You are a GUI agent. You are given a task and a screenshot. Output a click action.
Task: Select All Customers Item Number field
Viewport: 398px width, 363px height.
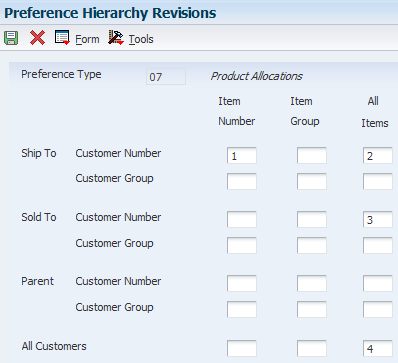[242, 348]
